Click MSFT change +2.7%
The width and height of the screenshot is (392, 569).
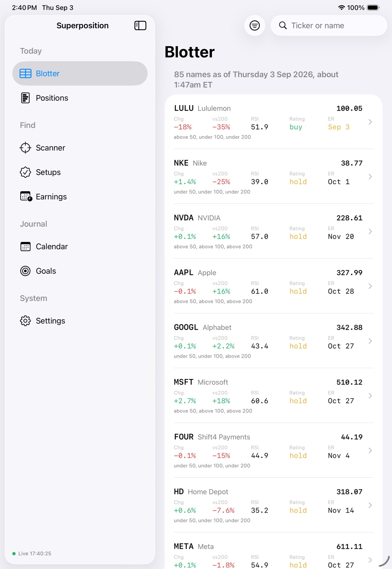coord(185,401)
